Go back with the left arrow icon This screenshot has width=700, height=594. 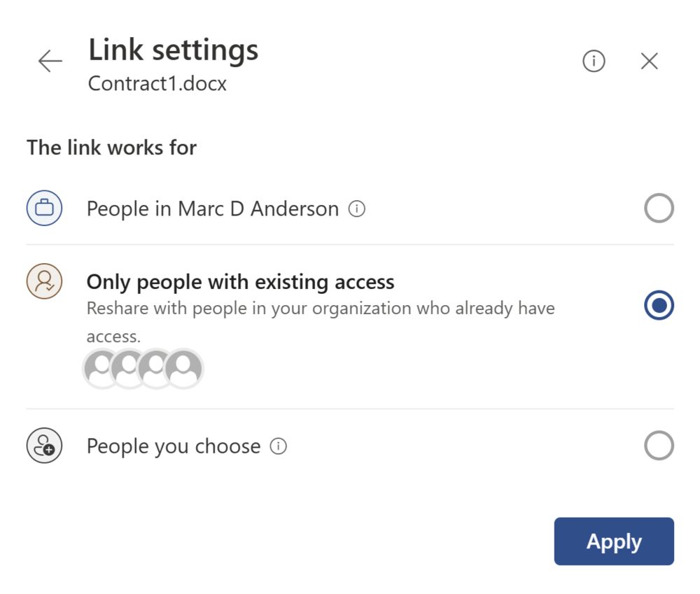tap(50, 61)
